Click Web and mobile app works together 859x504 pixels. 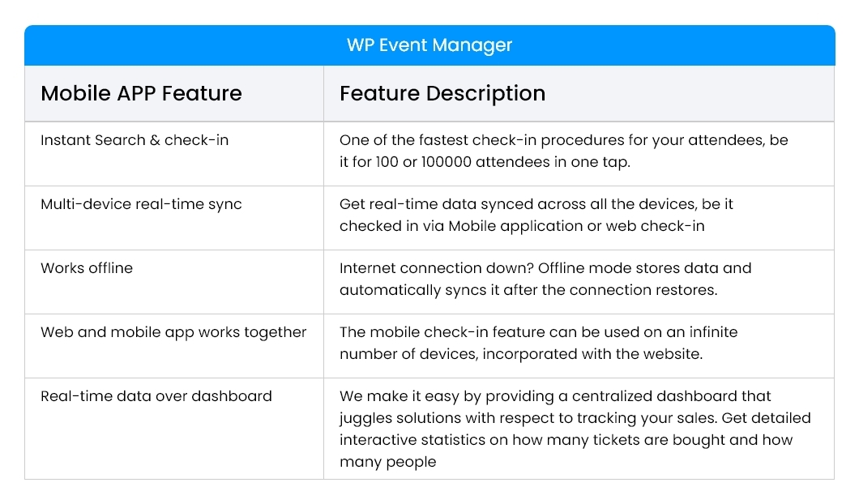pyautogui.click(x=173, y=332)
